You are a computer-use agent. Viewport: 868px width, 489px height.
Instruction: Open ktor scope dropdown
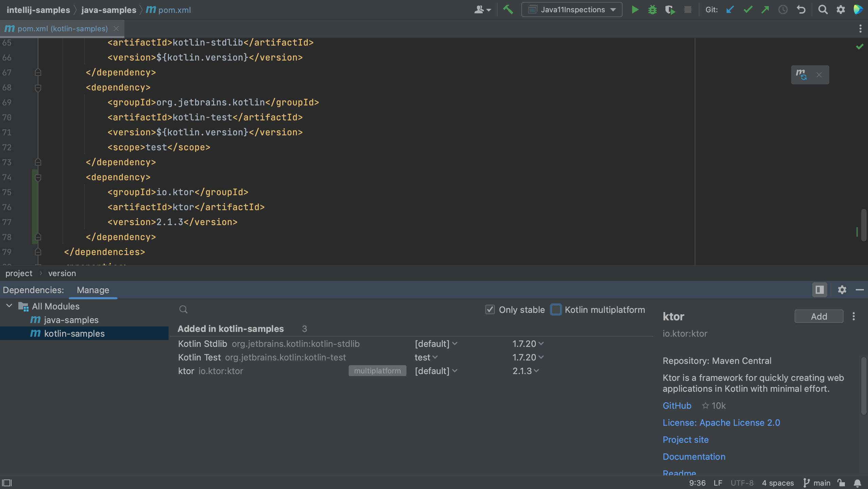point(436,371)
